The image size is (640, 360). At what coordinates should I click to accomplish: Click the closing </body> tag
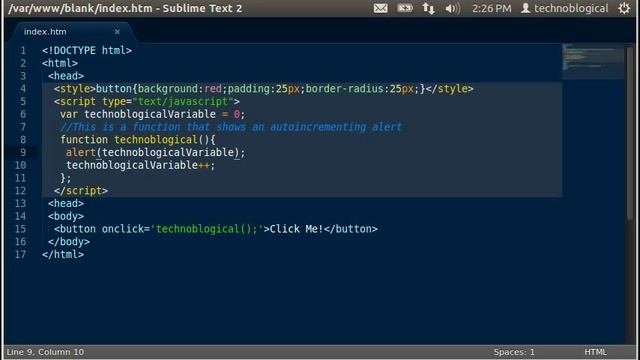[69, 242]
